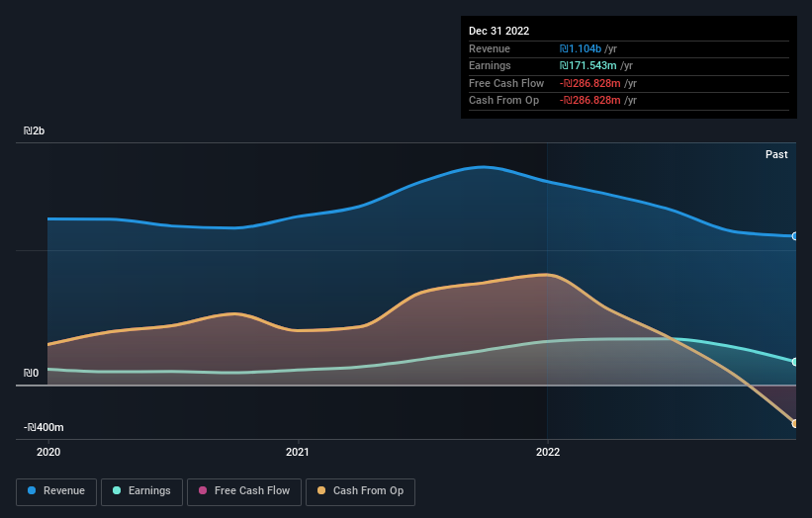Screen dimensions: 812x518
Task: Click the blue Revenue legend dot
Action: coord(32,490)
